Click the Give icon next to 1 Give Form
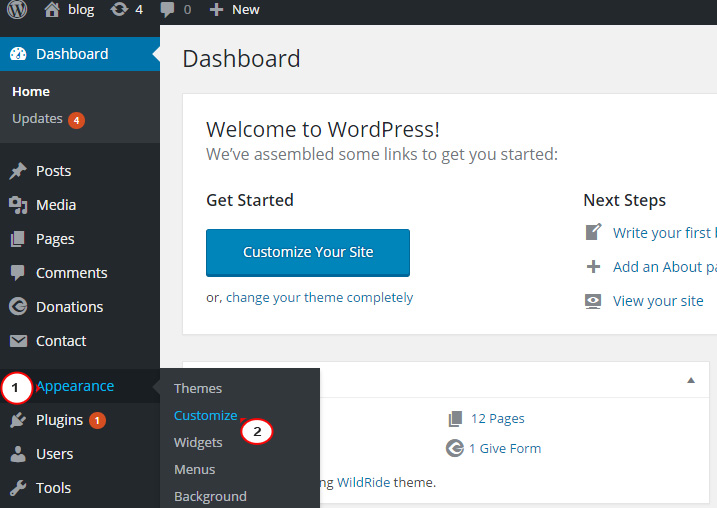Screen dimensions: 717x508 tap(455, 448)
